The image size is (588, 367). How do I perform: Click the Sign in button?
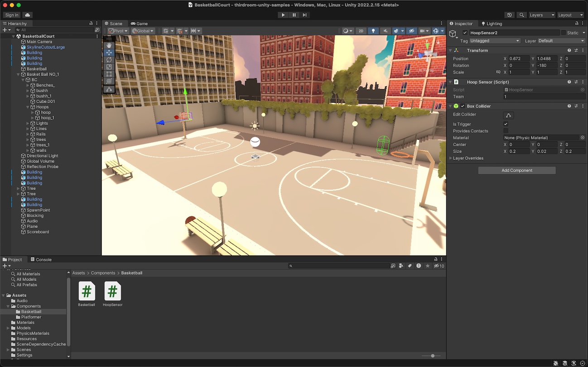tap(12, 15)
